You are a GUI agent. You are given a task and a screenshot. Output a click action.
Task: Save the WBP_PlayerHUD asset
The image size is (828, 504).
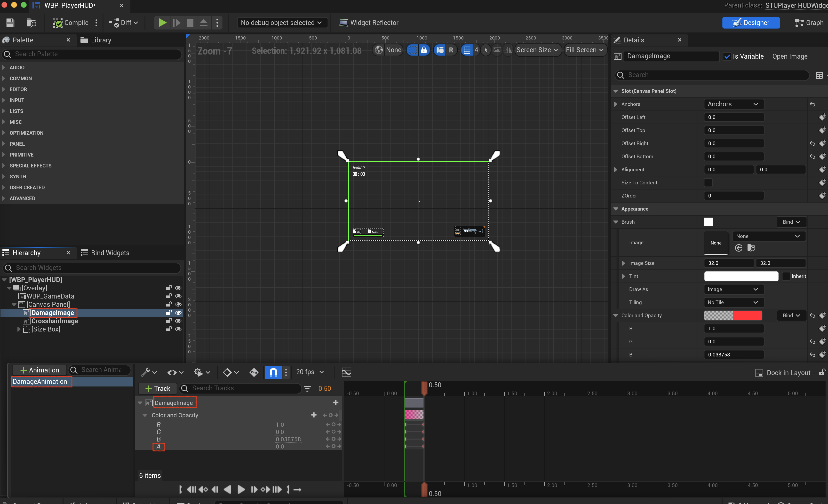(10, 23)
